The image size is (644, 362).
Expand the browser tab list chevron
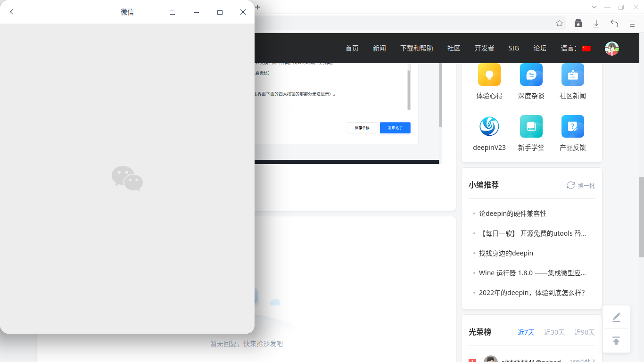click(x=594, y=8)
